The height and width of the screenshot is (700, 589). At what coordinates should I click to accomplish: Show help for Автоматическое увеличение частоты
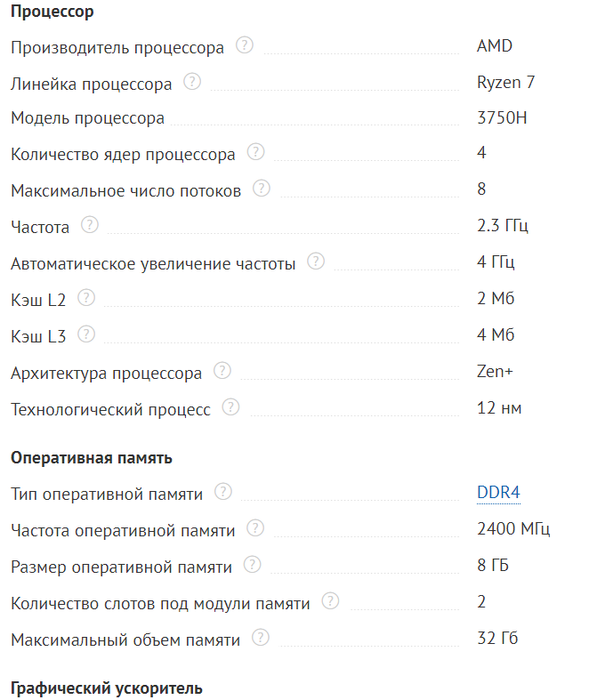coord(316,261)
